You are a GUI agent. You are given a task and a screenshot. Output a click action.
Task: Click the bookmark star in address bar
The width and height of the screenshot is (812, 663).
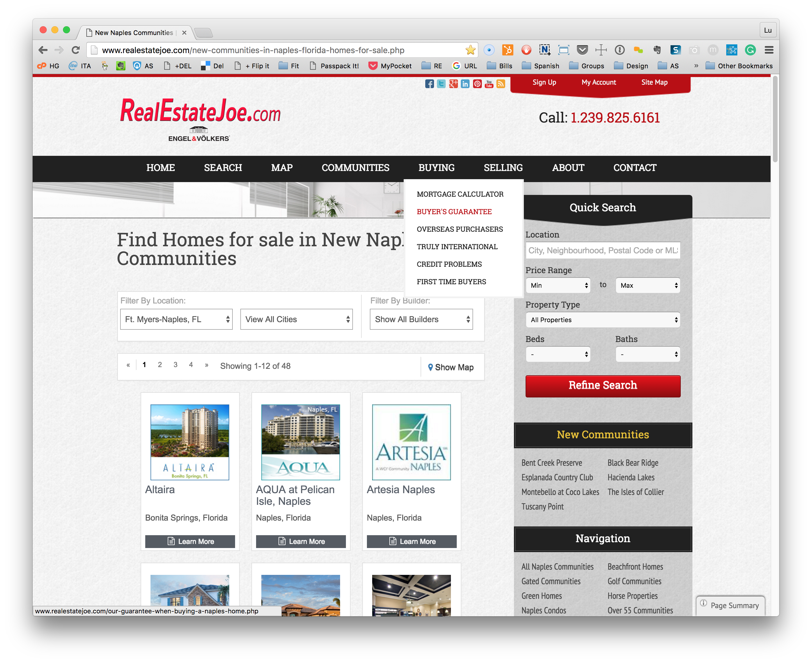(x=470, y=50)
